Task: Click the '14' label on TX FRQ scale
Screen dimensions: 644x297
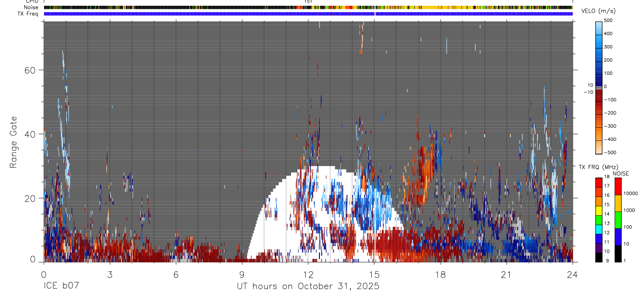Action: (x=607, y=214)
